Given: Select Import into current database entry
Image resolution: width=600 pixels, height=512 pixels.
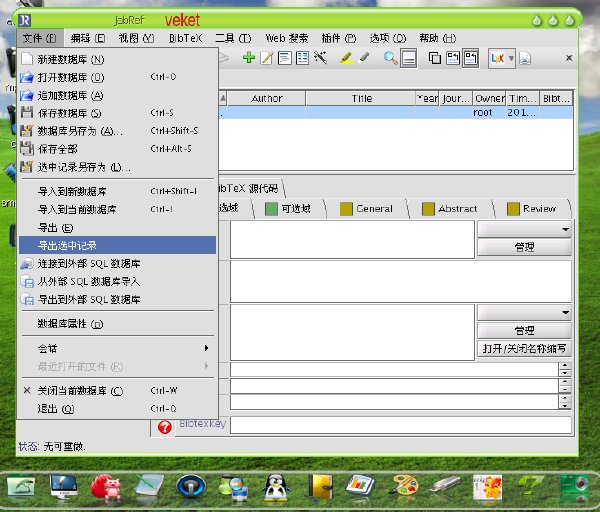Looking at the screenshot, I should (x=117, y=209).
